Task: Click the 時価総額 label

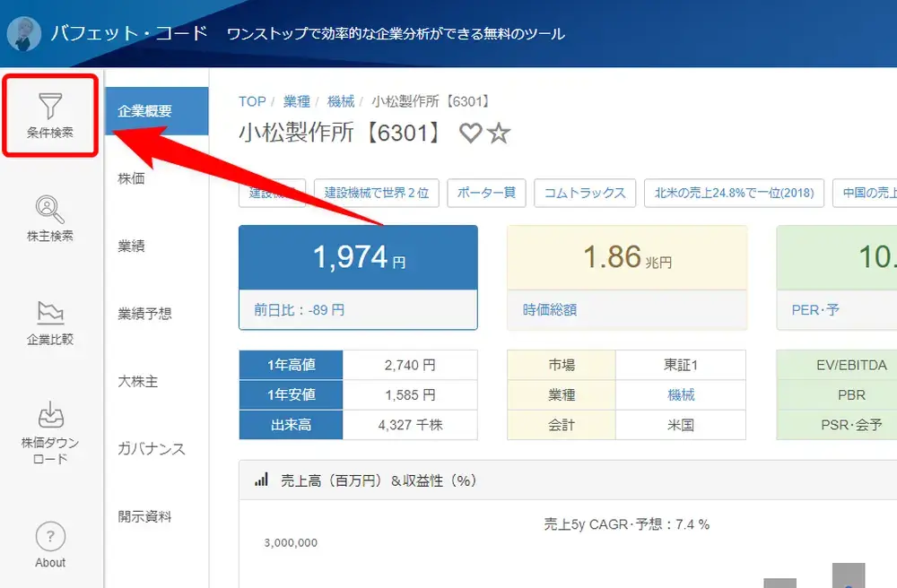Action: click(550, 310)
